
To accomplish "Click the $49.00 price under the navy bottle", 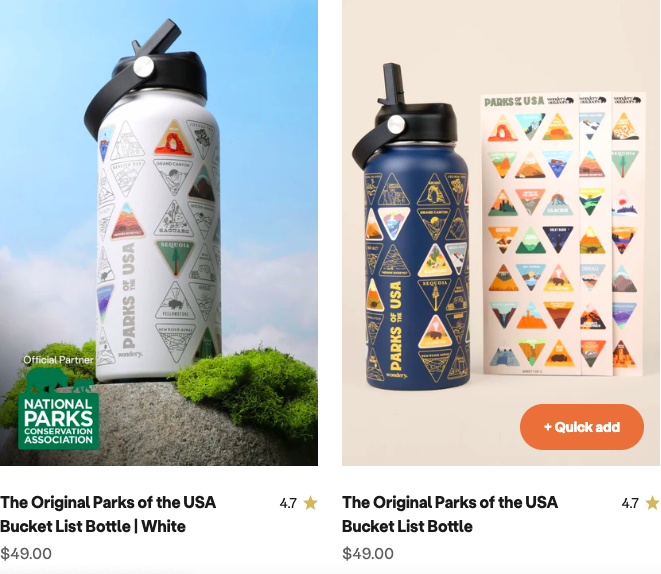I will coord(368,553).
